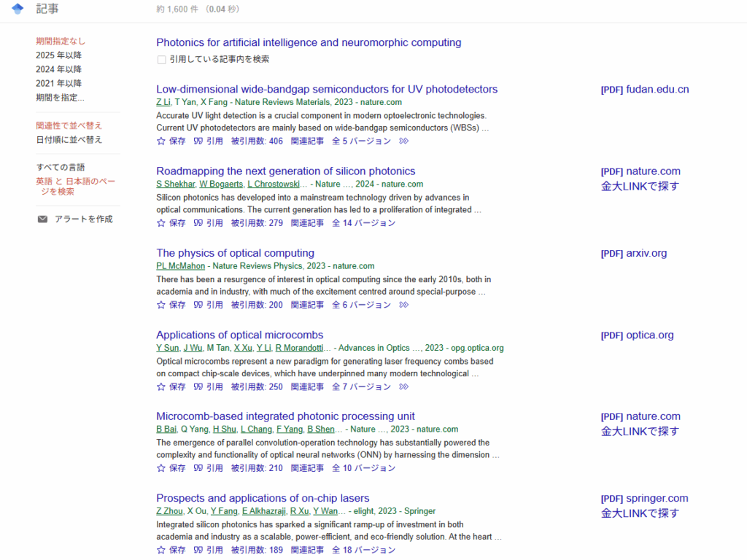The height and width of the screenshot is (560, 747).
Task: Enable search within citing articles checkbox
Action: coord(161,60)
